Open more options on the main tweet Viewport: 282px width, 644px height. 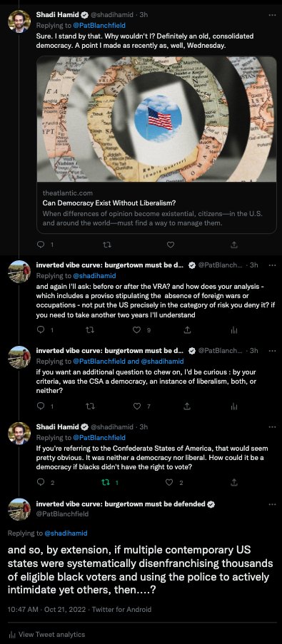tap(272, 504)
